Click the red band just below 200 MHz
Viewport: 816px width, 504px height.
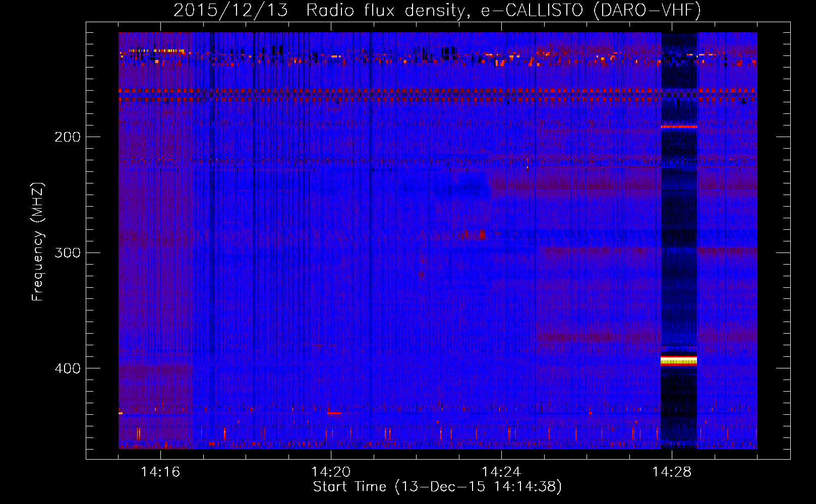pos(679,127)
